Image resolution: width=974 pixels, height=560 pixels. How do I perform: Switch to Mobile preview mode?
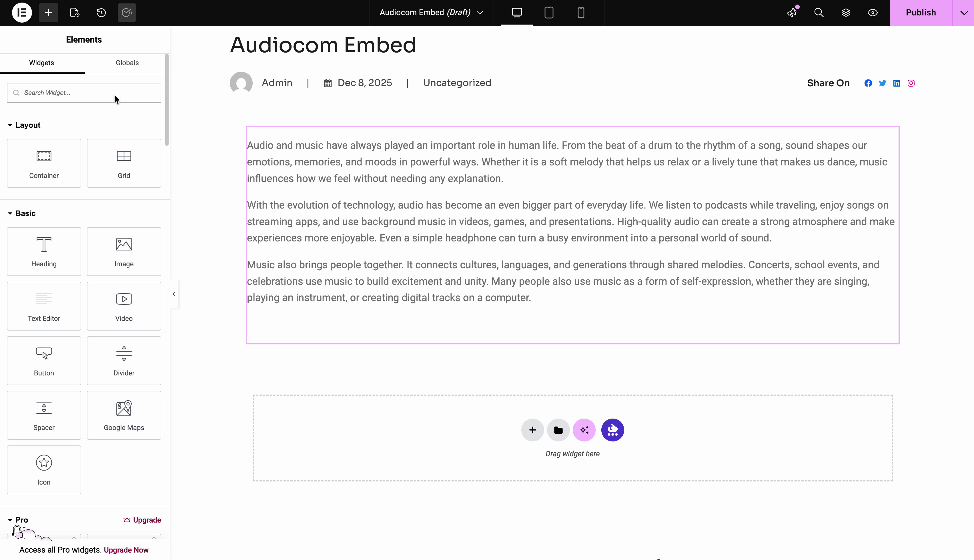[580, 13]
